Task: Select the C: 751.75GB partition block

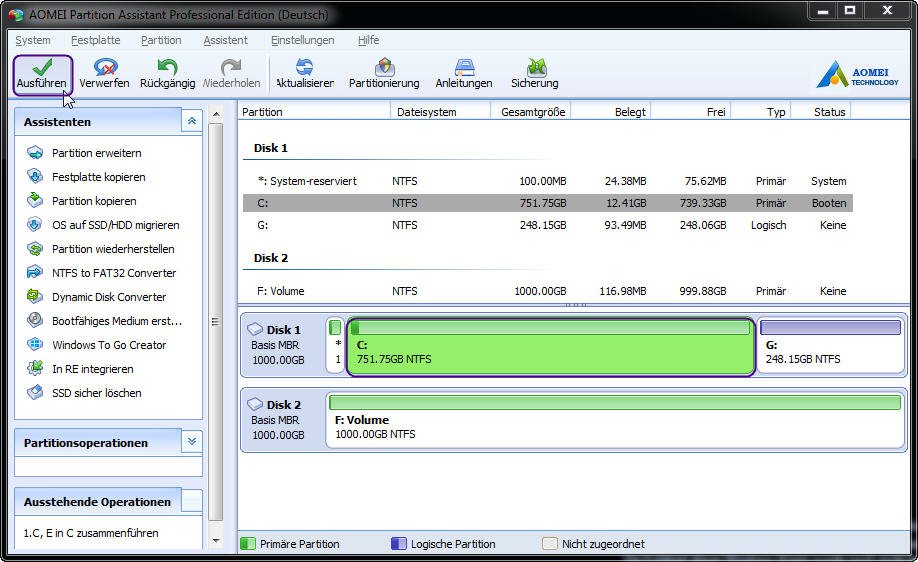Action: point(550,347)
